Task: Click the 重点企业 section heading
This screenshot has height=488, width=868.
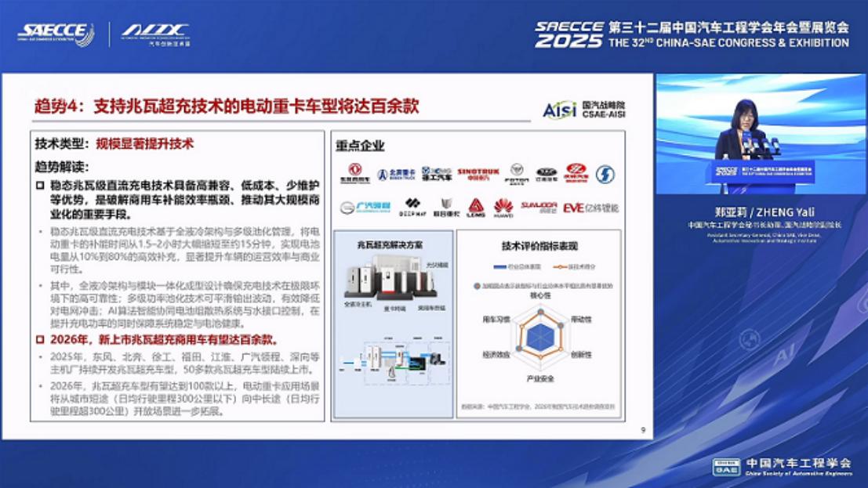Action: pos(360,146)
